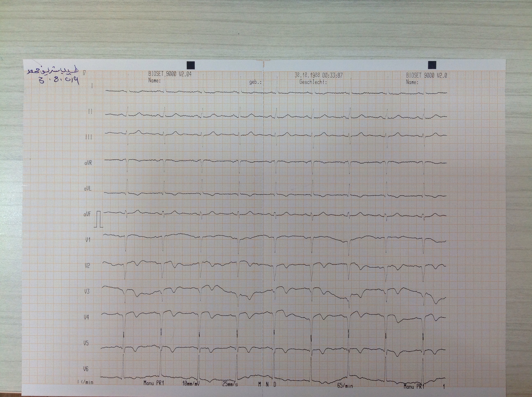Click the Geschlecht: field label

313,82
